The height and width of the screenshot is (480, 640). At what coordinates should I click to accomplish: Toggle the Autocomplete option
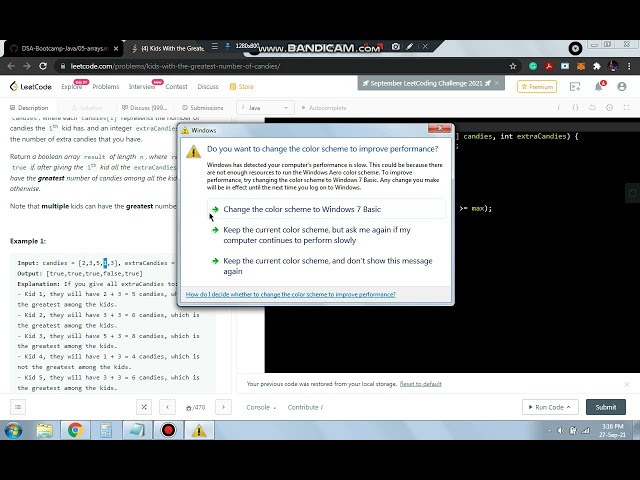point(324,108)
